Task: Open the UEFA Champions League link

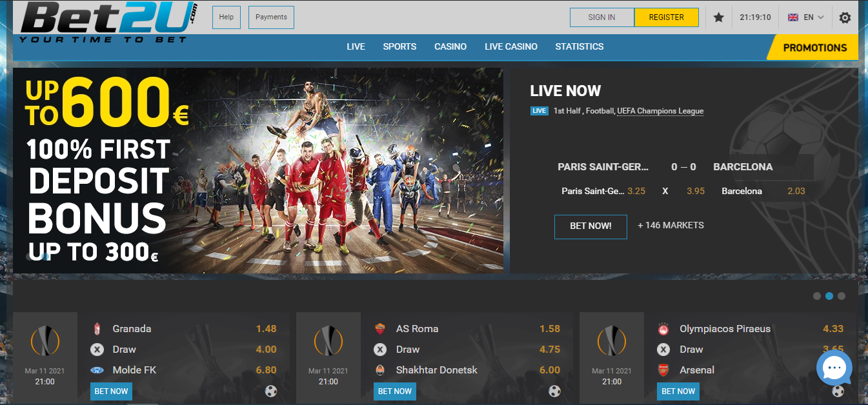Action: click(x=660, y=111)
